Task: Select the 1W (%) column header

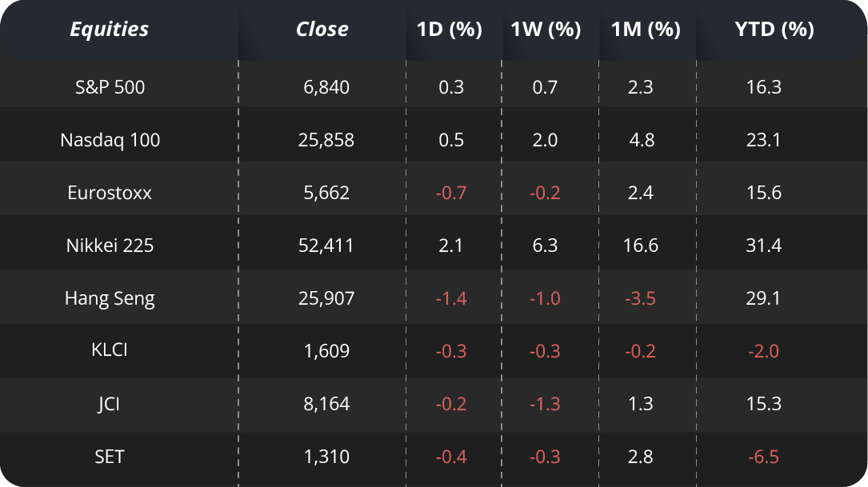Action: 546,30
